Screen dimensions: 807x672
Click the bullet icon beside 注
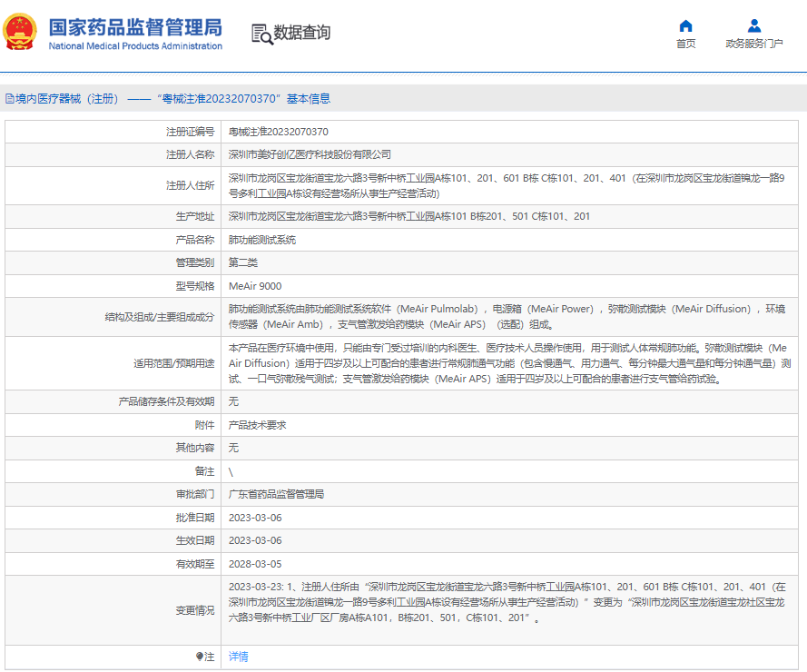(200, 657)
